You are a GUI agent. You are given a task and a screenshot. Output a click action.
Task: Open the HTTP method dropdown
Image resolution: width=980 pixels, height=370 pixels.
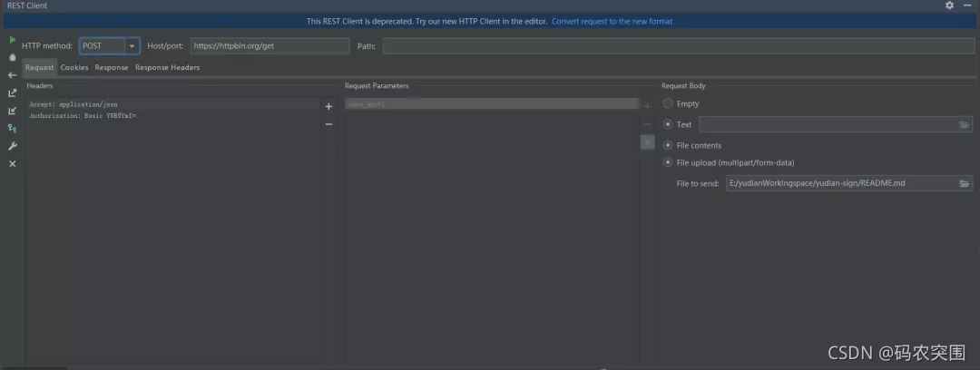click(x=132, y=46)
